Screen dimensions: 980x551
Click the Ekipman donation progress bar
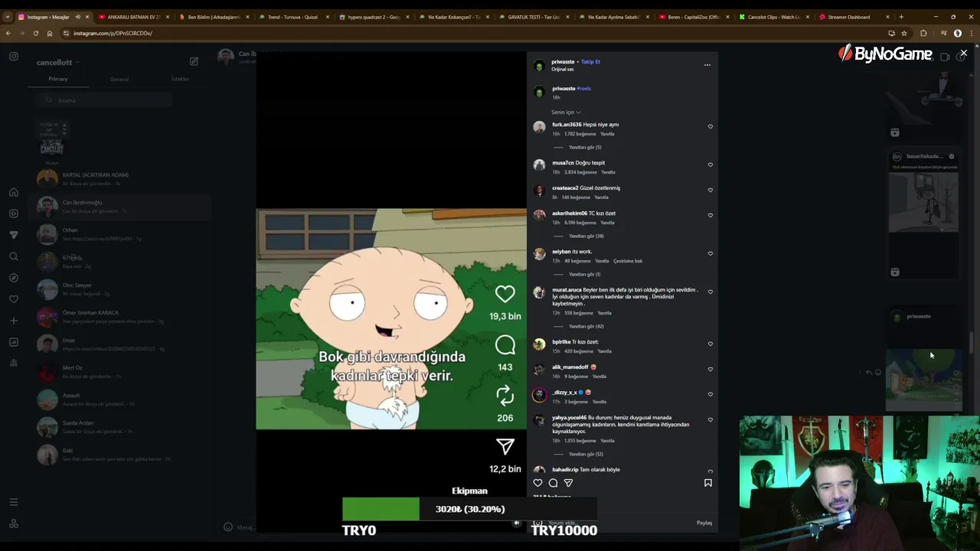[469, 509]
